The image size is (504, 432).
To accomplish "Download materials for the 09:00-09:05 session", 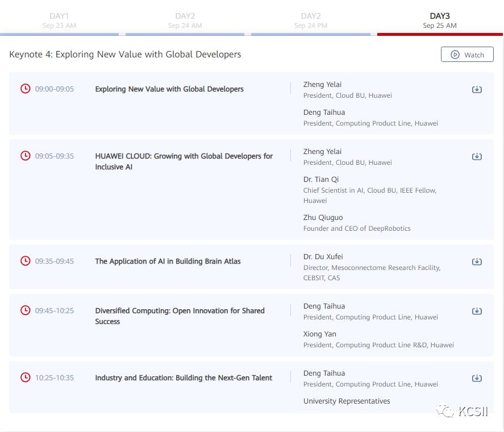I will [477, 89].
